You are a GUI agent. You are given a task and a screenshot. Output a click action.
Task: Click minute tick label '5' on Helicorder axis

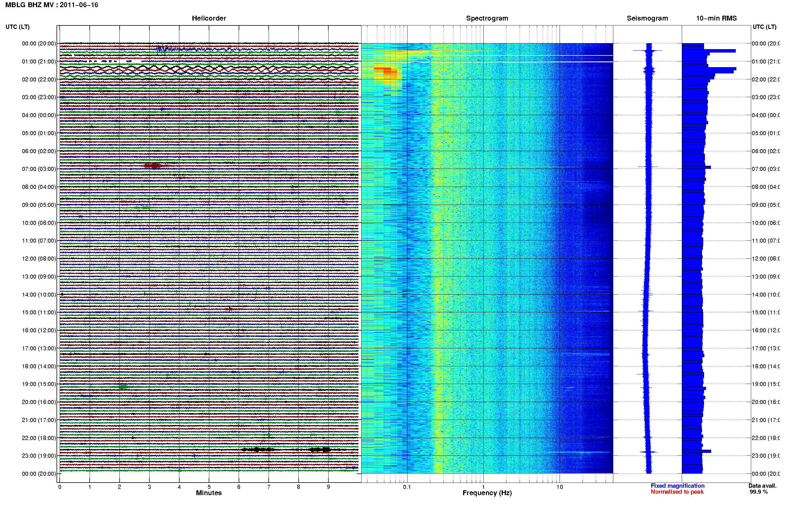(x=209, y=487)
